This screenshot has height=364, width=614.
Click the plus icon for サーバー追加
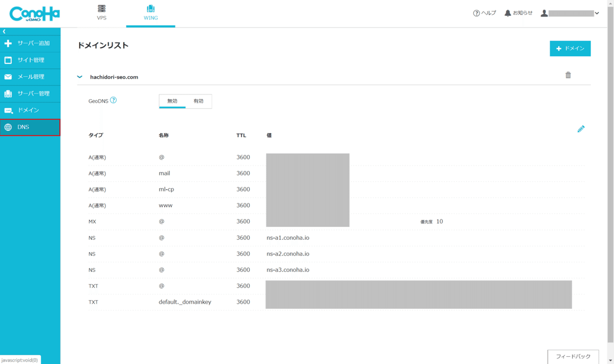pos(8,43)
